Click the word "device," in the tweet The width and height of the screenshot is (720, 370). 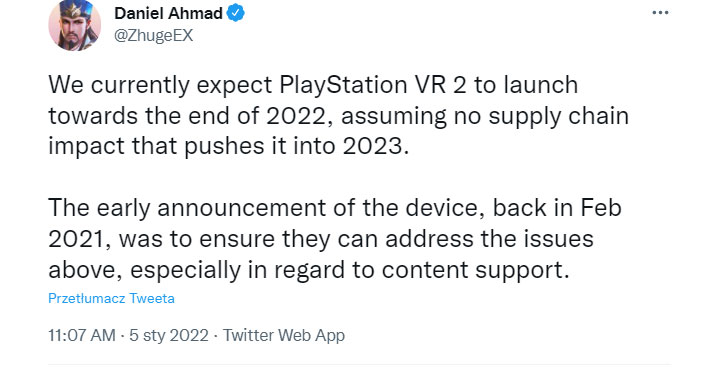tap(447, 208)
